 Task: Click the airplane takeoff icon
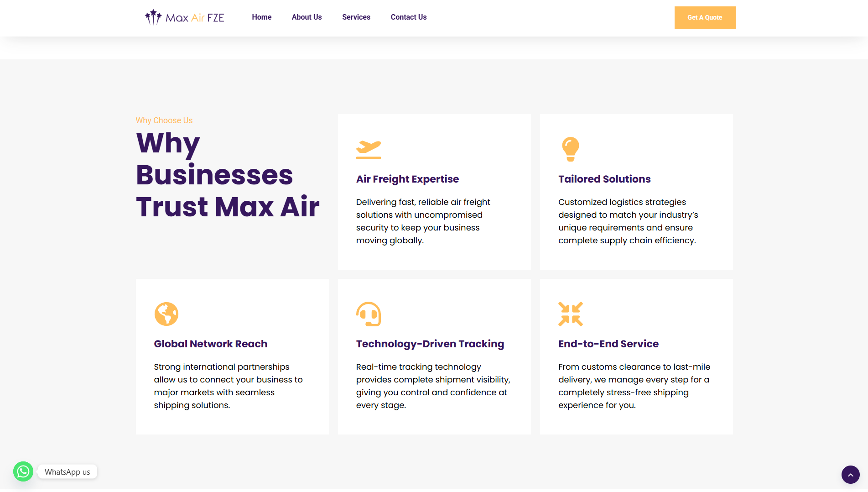point(369,150)
